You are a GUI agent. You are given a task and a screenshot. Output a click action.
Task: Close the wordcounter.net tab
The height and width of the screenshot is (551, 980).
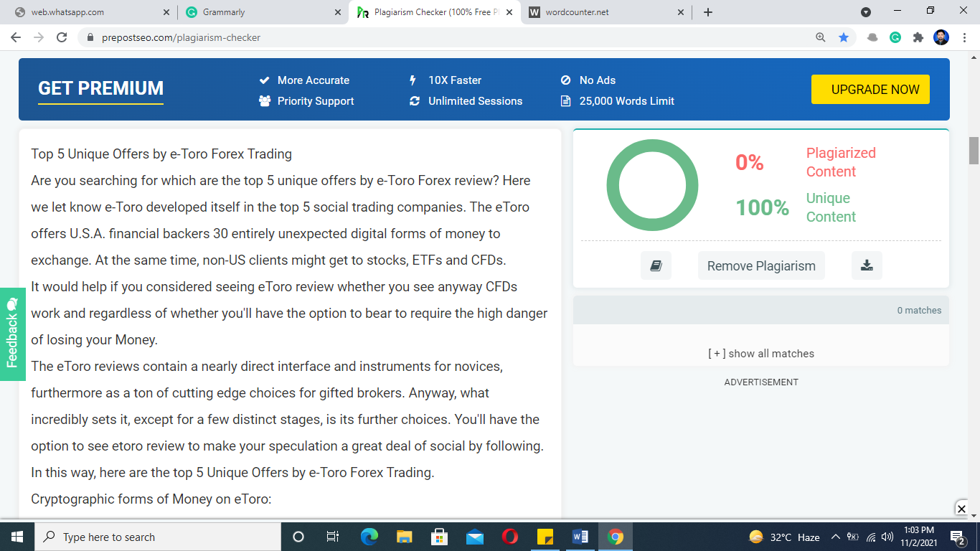click(681, 12)
